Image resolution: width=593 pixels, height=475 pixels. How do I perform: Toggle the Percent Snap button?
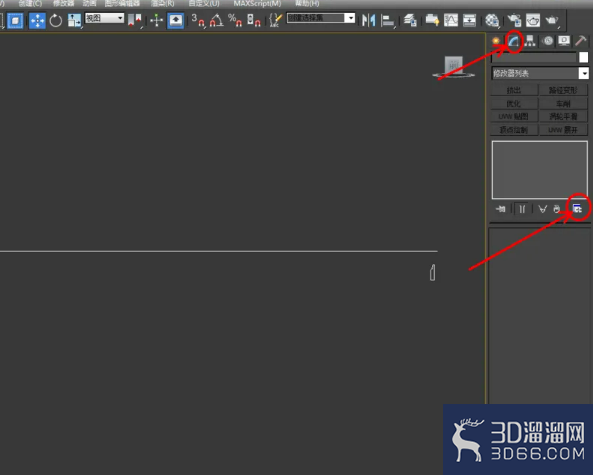tap(235, 20)
